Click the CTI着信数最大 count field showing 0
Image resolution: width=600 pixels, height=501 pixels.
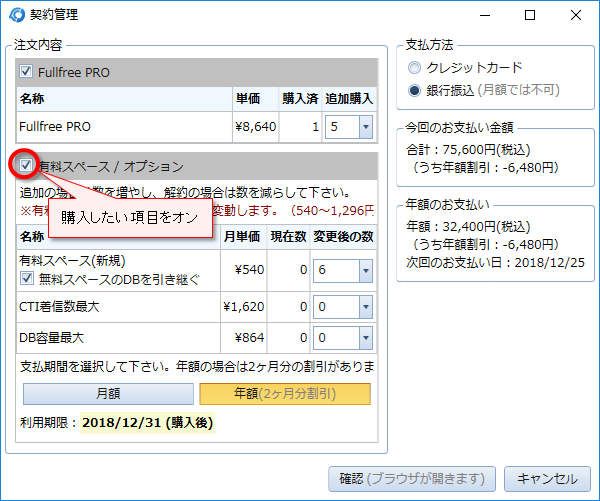tap(336, 307)
